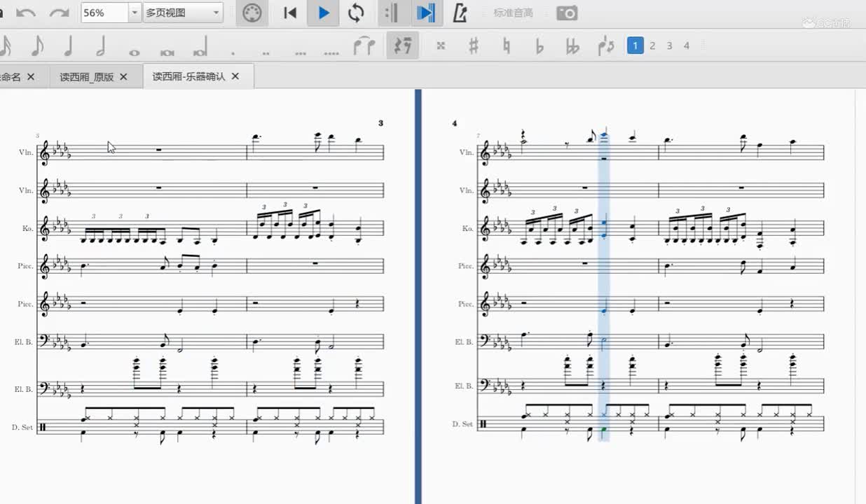Click the Play button in the transport toolbar

(323, 13)
